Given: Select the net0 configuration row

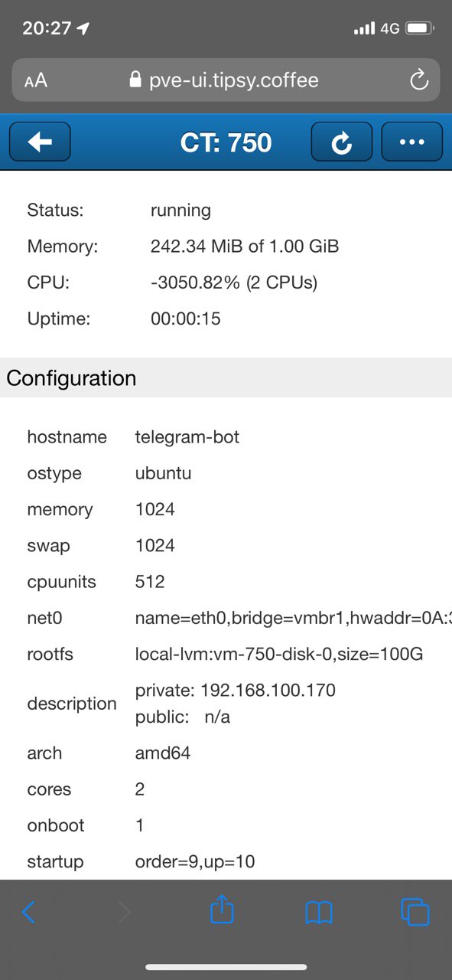Looking at the screenshot, I should click(x=226, y=618).
